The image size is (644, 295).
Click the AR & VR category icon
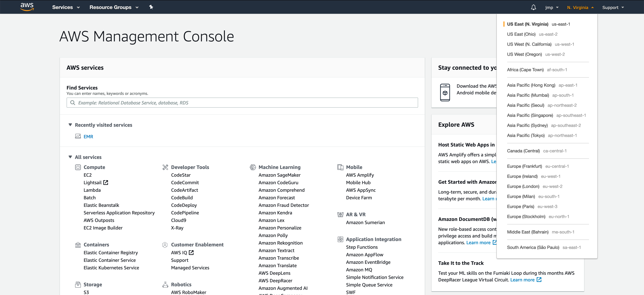(x=340, y=214)
